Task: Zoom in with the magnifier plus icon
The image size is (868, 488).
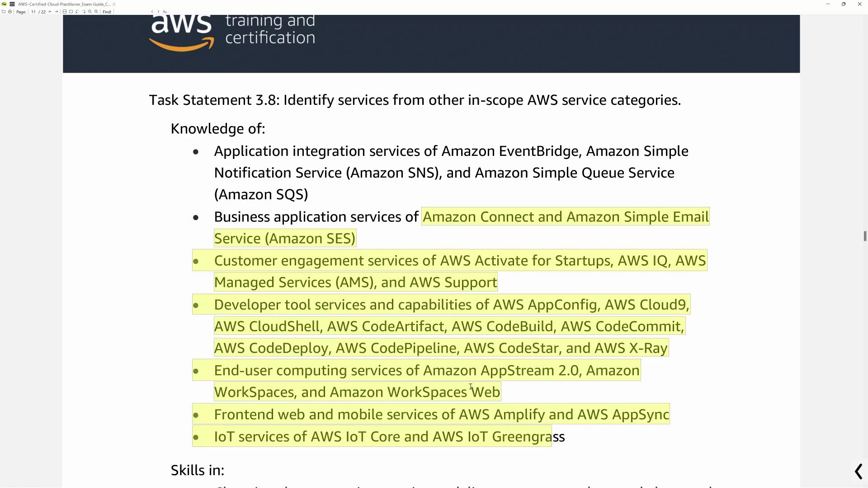Action: click(96, 12)
